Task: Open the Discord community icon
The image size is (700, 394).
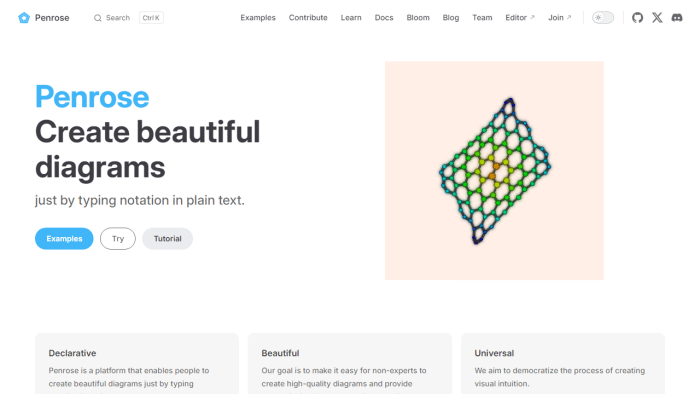Action: [x=677, y=17]
